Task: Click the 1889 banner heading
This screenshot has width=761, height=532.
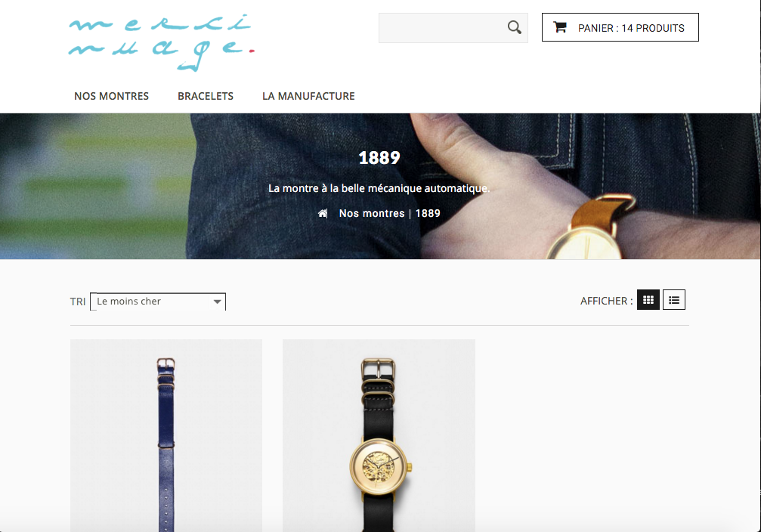Action: 379,158
